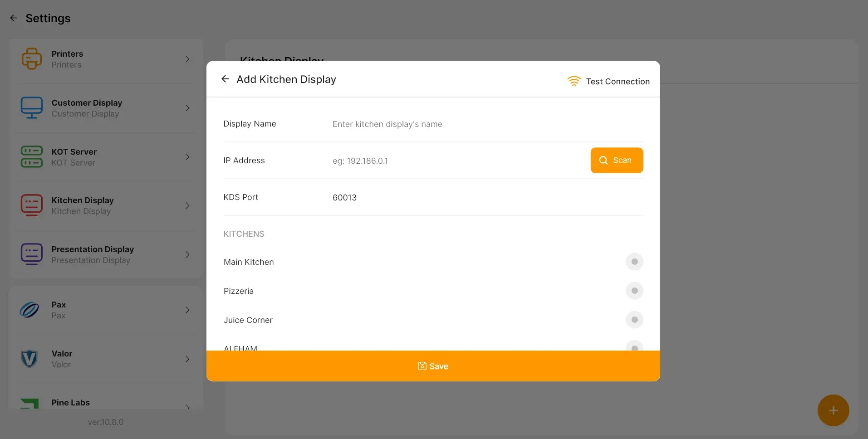Screen dimensions: 868x439
Task: Click the Presentation Display icon
Action: pyautogui.click(x=31, y=254)
